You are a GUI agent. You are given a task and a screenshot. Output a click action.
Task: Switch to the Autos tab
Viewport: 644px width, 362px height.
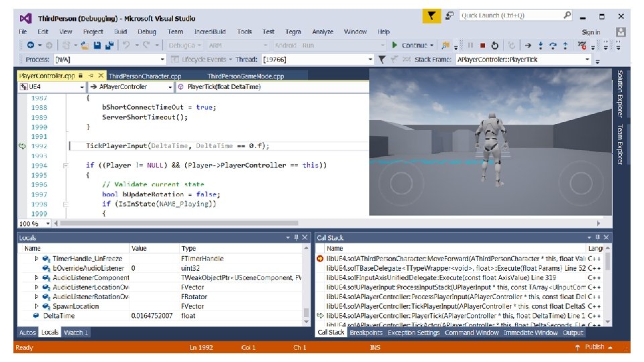pyautogui.click(x=28, y=333)
